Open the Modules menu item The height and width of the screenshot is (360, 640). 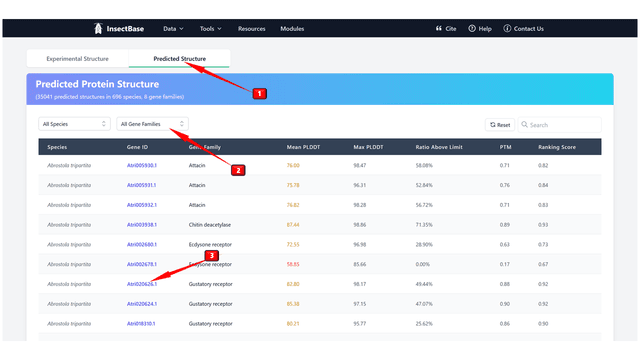coord(292,29)
